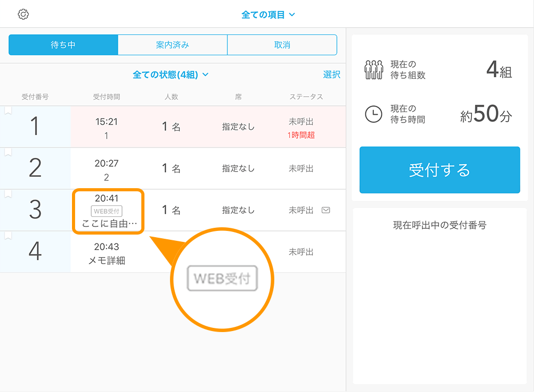
Task: Click 未呼出 status in the 20:43 row
Action: (x=301, y=252)
